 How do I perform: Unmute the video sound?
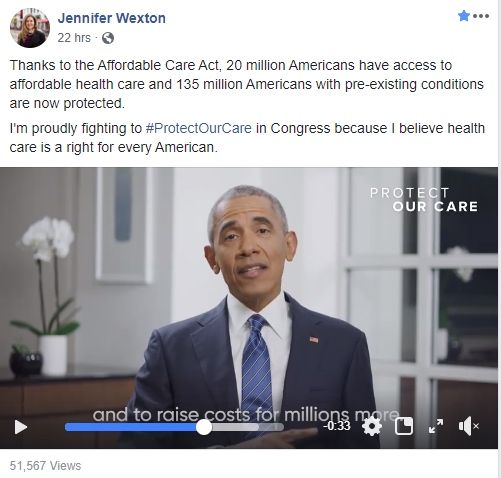[468, 426]
